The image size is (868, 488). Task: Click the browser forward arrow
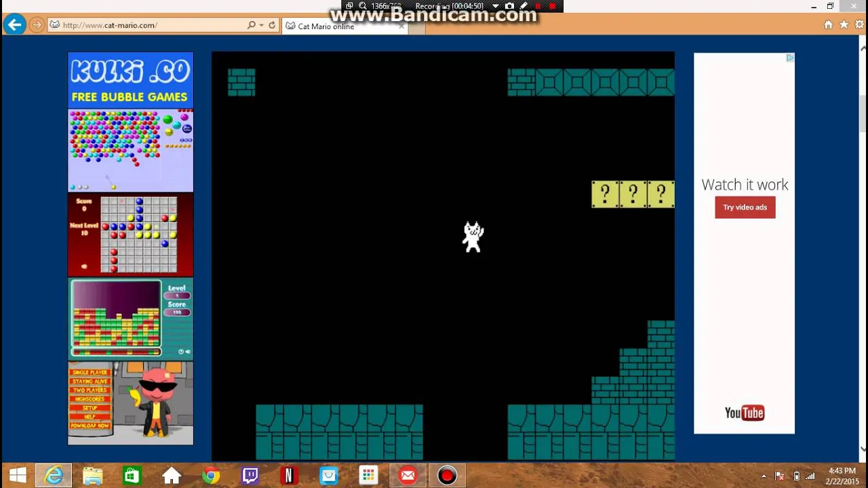coord(37,25)
